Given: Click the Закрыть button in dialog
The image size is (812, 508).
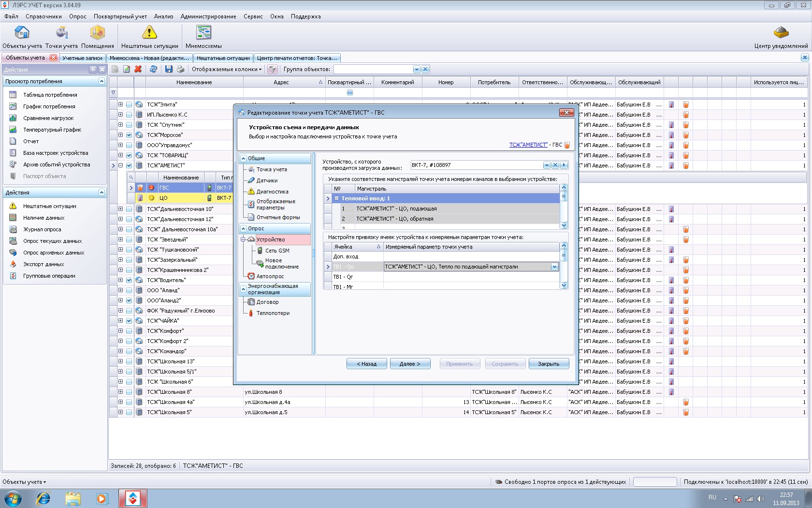Looking at the screenshot, I should click(549, 364).
